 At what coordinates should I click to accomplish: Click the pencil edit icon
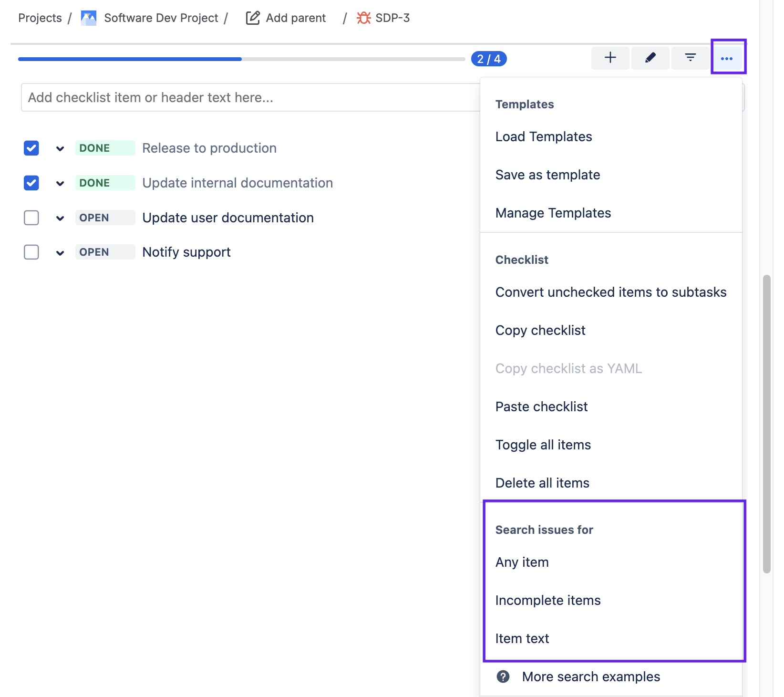tap(650, 58)
